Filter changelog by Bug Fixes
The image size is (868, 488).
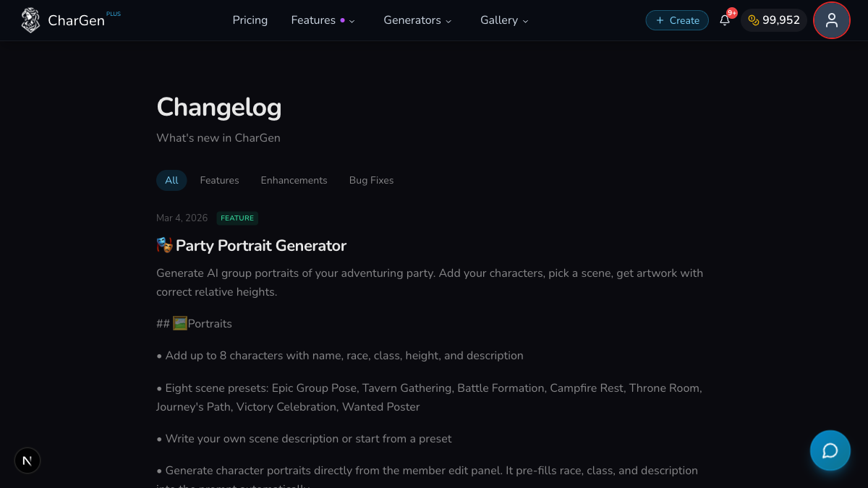click(371, 180)
